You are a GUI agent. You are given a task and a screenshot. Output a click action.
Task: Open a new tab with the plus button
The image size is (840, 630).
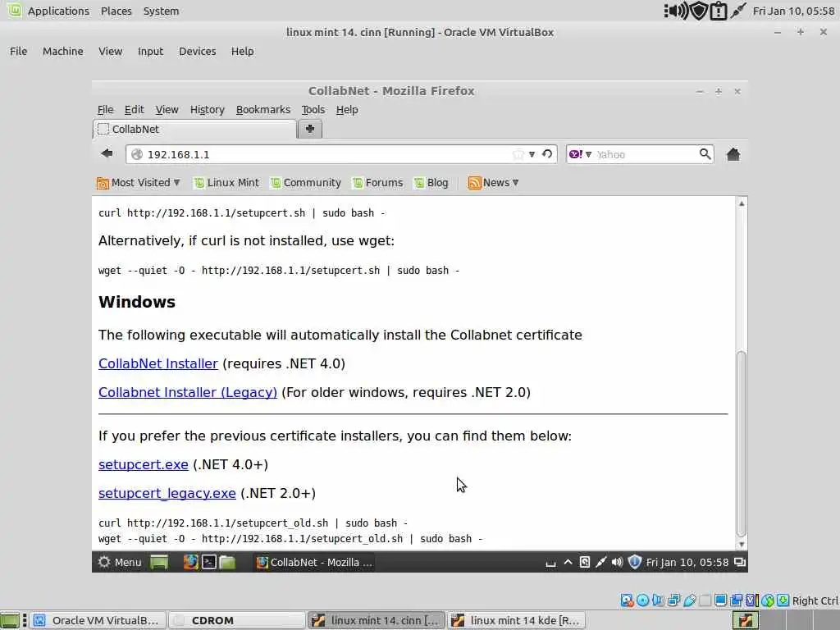coord(309,129)
